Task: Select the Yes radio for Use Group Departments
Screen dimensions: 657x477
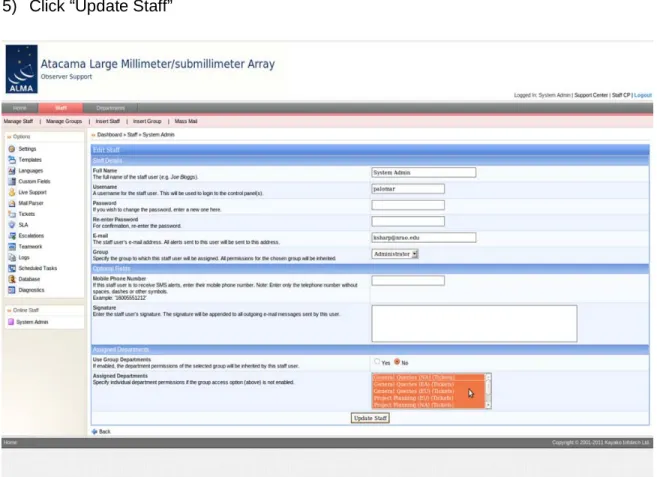Action: [377, 361]
